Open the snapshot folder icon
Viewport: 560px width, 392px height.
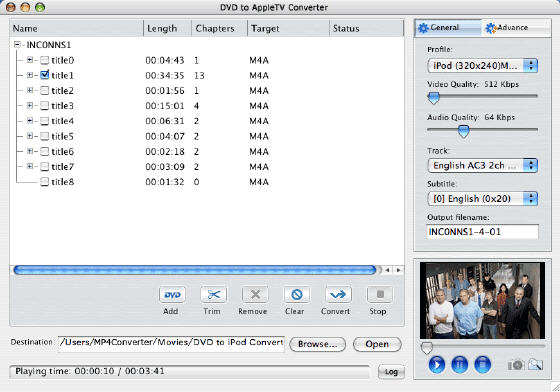(535, 365)
